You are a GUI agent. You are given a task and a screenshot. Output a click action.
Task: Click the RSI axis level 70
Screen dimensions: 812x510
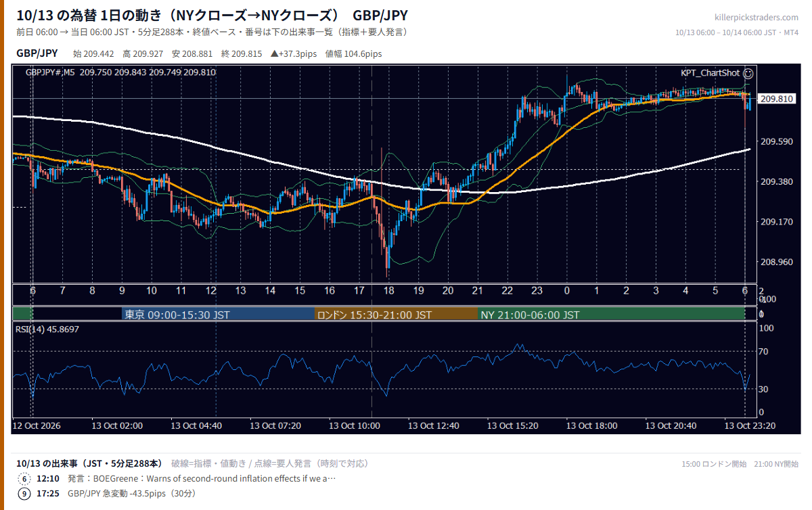[765, 351]
